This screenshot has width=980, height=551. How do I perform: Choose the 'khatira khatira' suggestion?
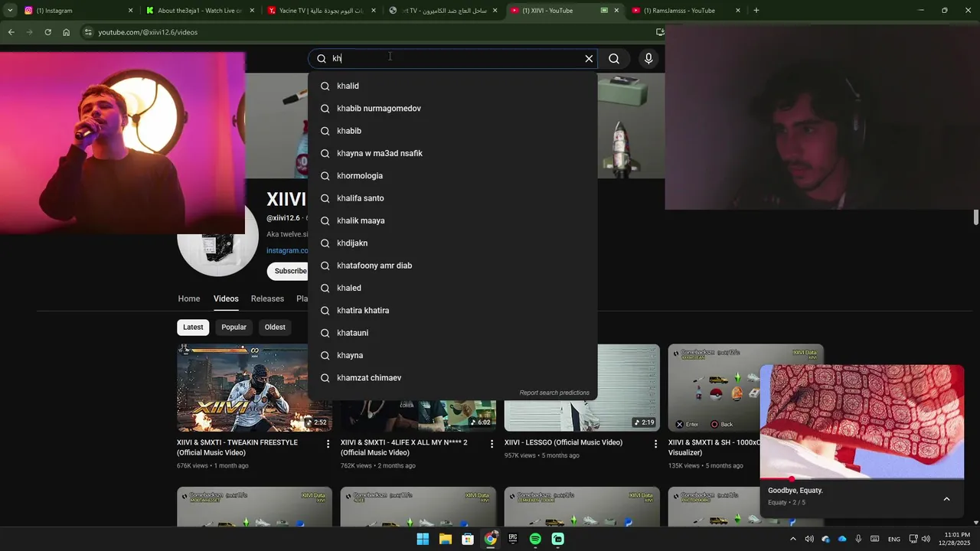pyautogui.click(x=452, y=311)
